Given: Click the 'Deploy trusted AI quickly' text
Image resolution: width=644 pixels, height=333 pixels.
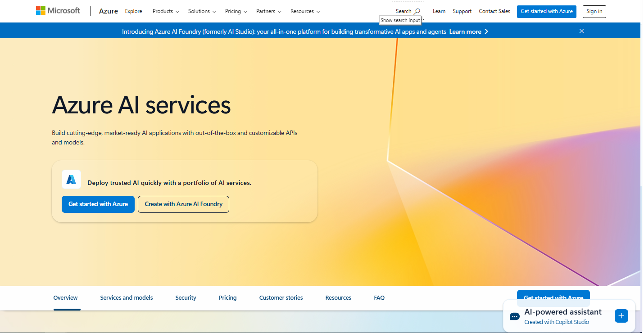Looking at the screenshot, I should pos(169,183).
